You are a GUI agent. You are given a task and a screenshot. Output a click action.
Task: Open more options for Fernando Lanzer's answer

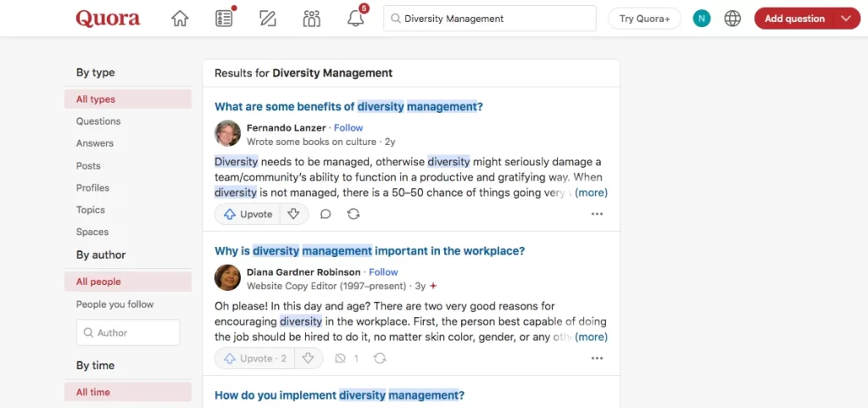pyautogui.click(x=597, y=215)
